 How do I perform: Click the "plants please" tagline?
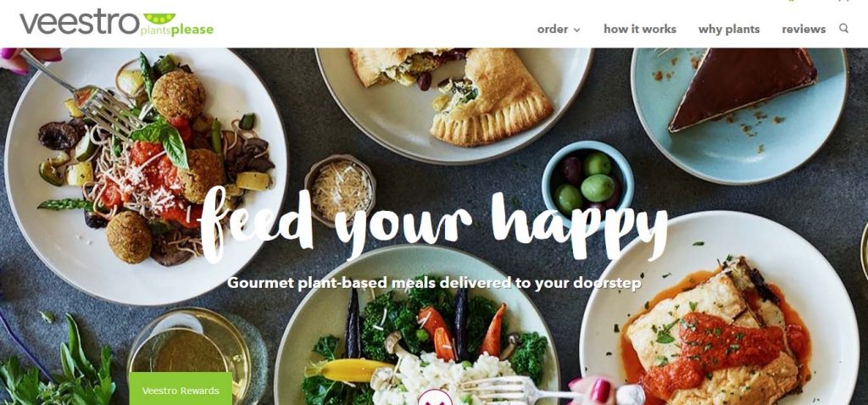pos(176,31)
